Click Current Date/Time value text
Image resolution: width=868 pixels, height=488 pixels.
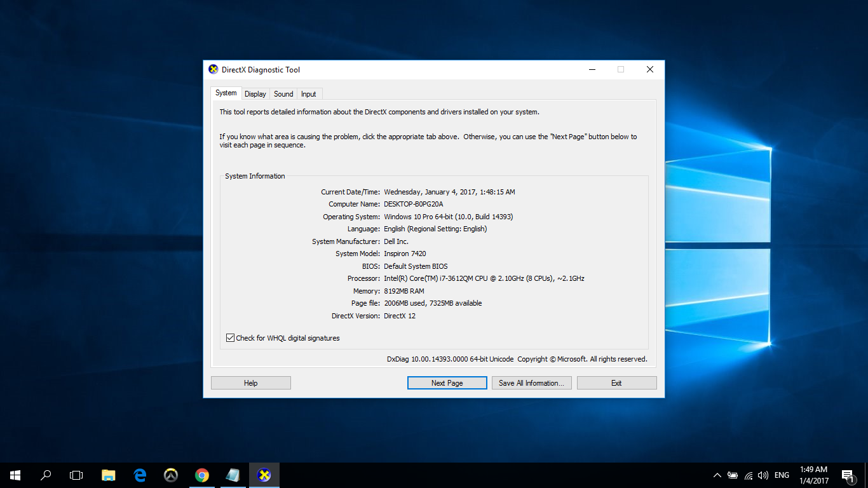pyautogui.click(x=449, y=192)
